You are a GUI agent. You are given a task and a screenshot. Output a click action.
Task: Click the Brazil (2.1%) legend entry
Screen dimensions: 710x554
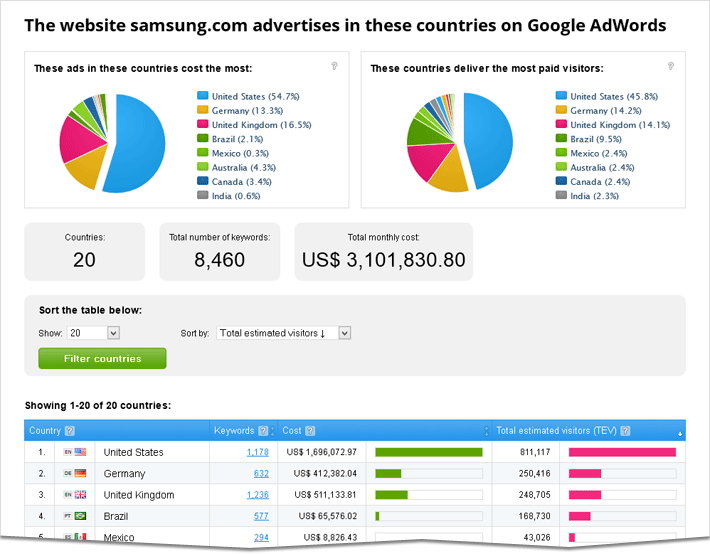237,139
